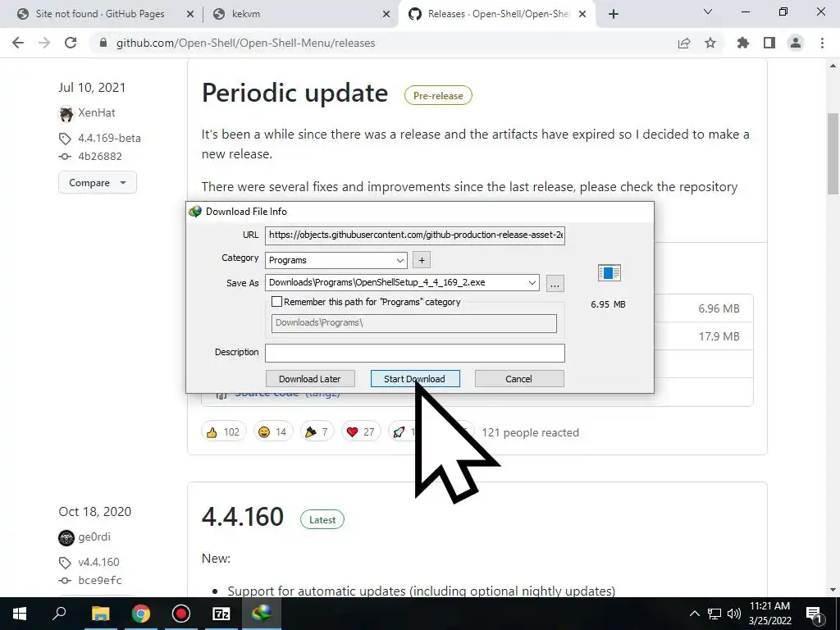Open Chrome three-dot menu

822,43
